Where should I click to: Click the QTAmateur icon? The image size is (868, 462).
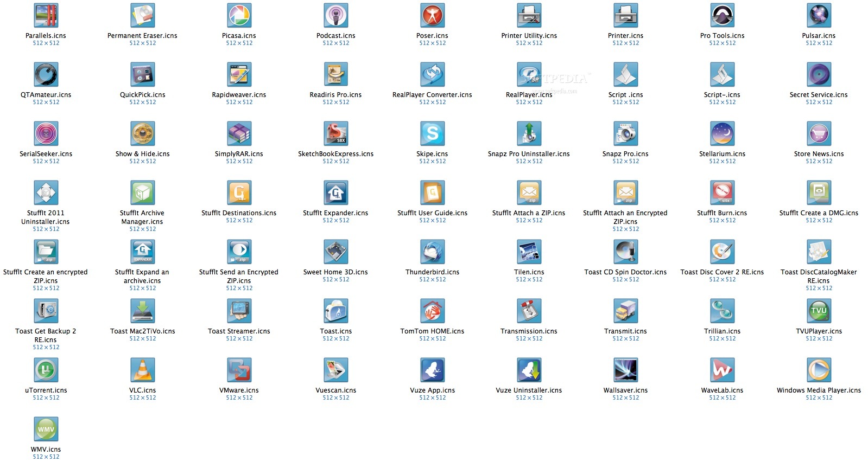tap(46, 75)
